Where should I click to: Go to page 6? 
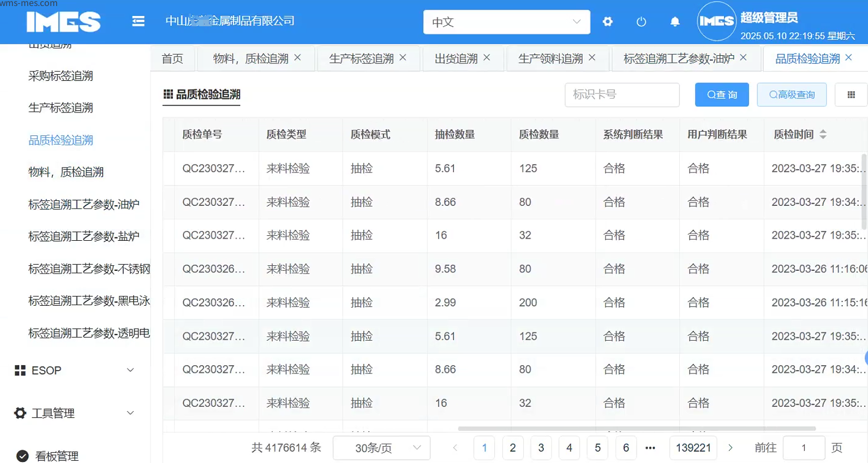coord(626,448)
